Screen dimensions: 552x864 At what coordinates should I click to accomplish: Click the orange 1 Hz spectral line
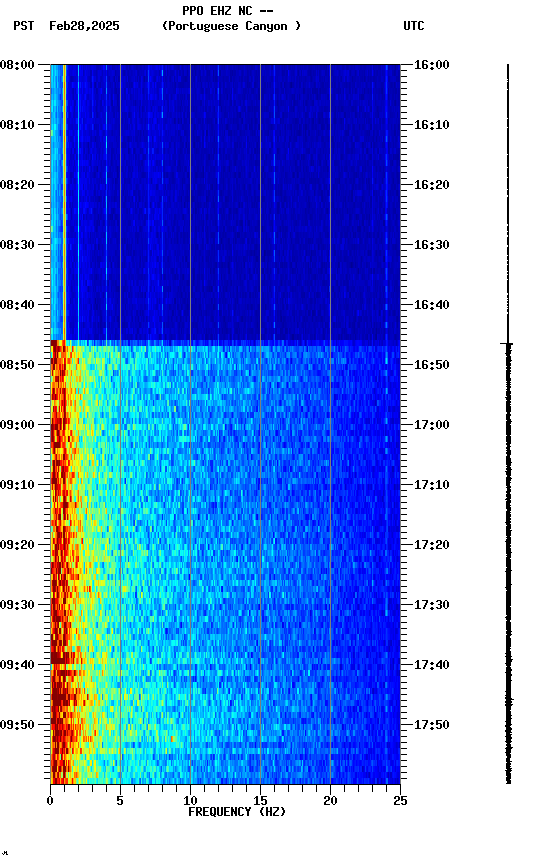coord(64,202)
